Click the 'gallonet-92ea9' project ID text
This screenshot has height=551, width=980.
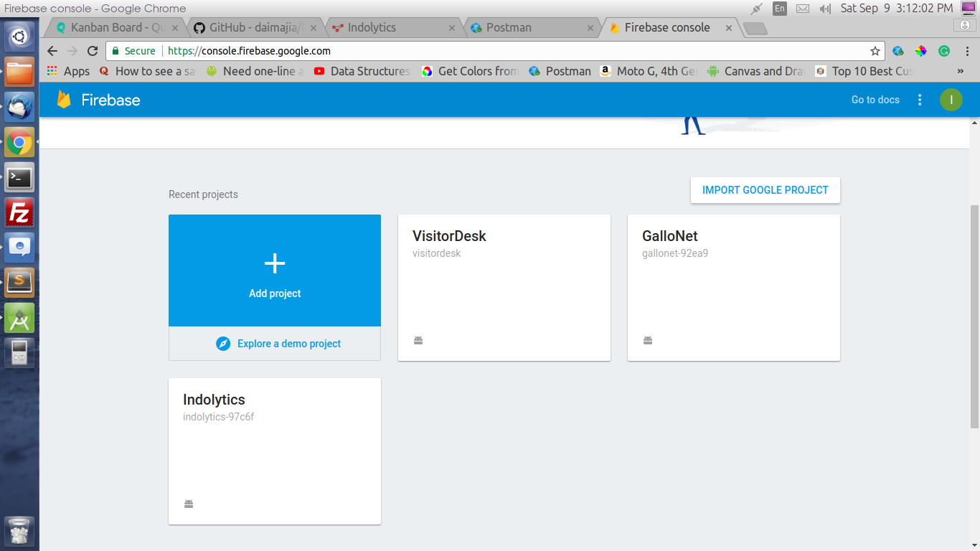pos(675,253)
